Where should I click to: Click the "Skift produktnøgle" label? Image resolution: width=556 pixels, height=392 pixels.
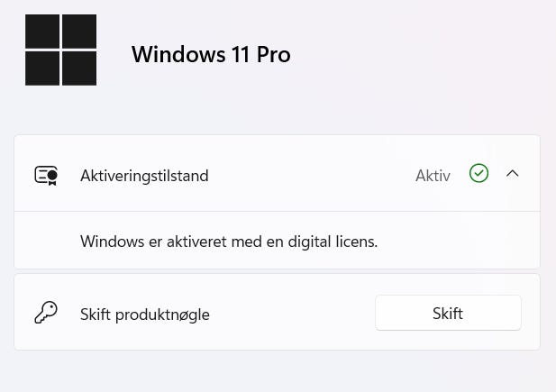(145, 315)
